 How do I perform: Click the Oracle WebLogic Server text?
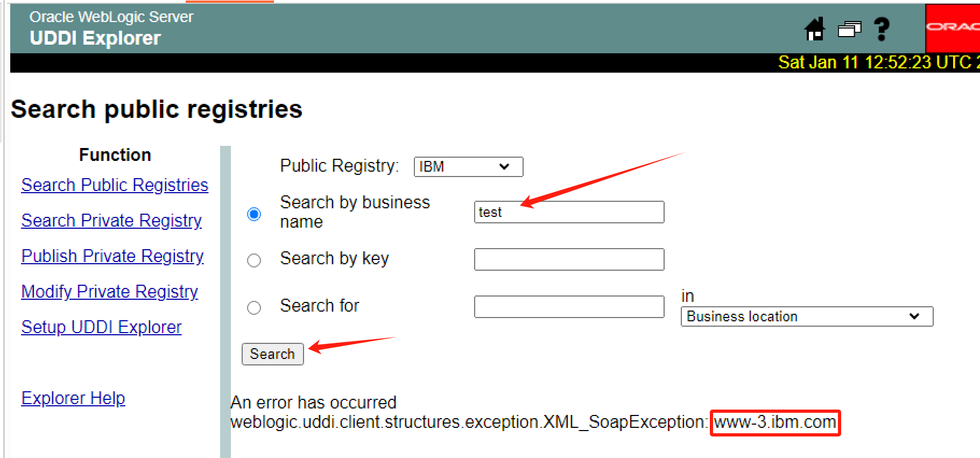click(x=111, y=17)
